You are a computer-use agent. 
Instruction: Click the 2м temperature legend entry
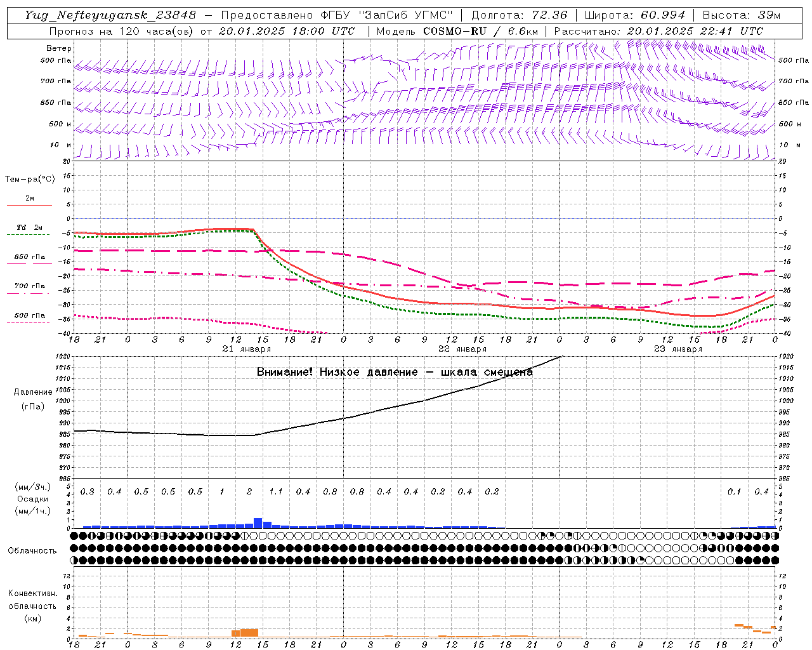coord(30,199)
